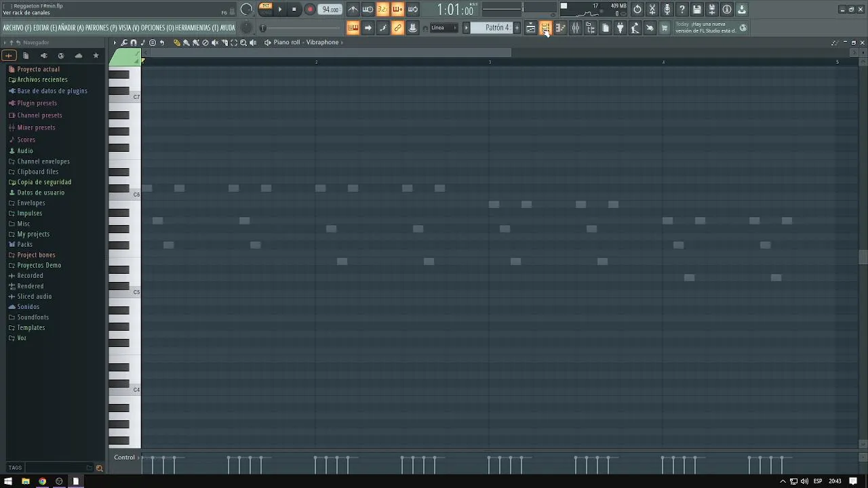Image resolution: width=868 pixels, height=488 pixels.
Task: Open the PATRONES menu
Action: (101, 28)
